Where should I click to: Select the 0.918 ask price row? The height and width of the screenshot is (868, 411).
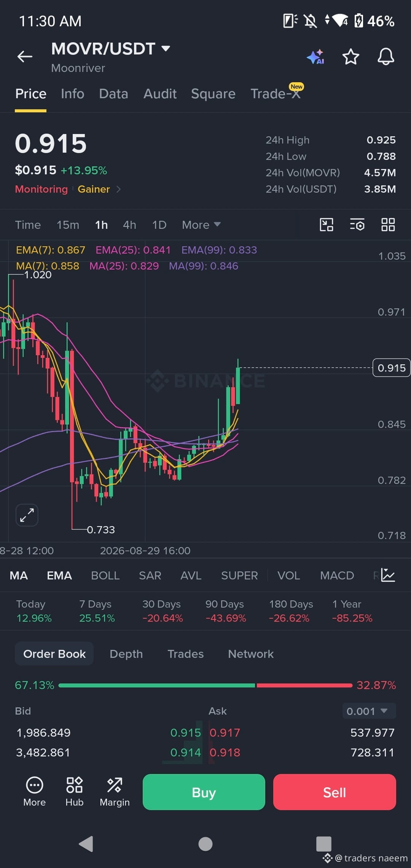[x=302, y=752]
